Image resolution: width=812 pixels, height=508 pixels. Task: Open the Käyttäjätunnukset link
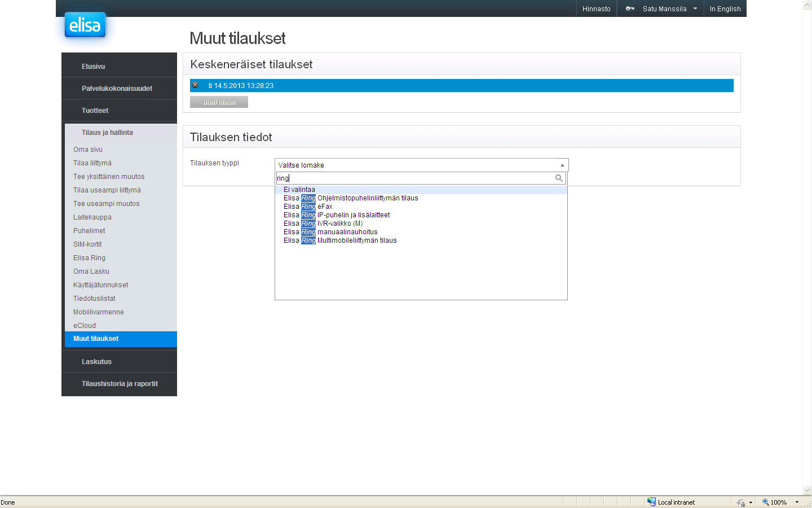[x=101, y=285]
